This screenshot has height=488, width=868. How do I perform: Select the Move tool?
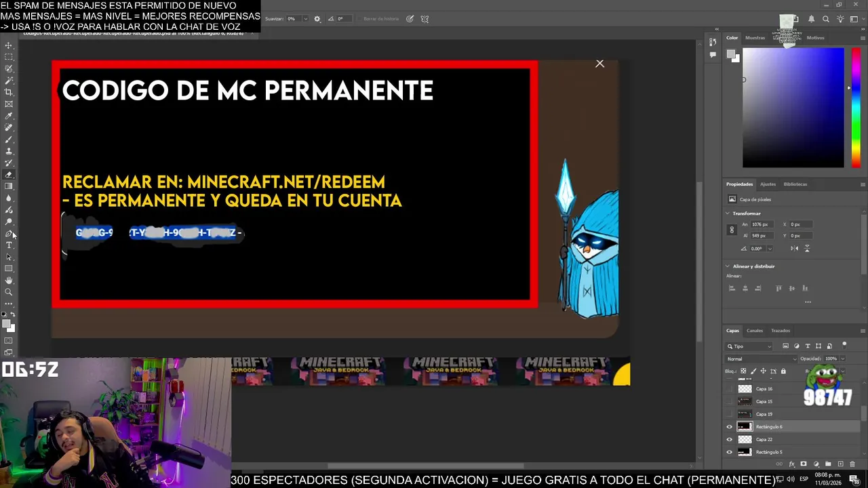click(x=9, y=45)
